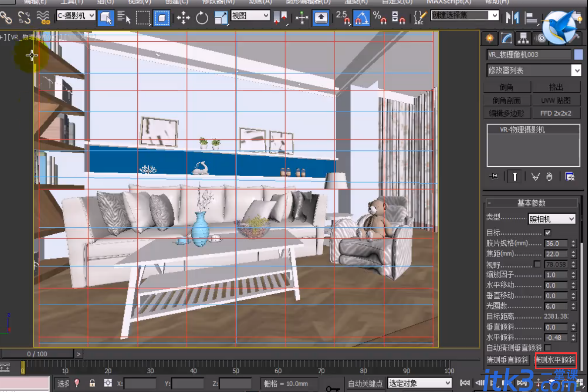588x392 pixels.
Task: Open the 创建选择集 named selection dropdown
Action: tap(465, 15)
